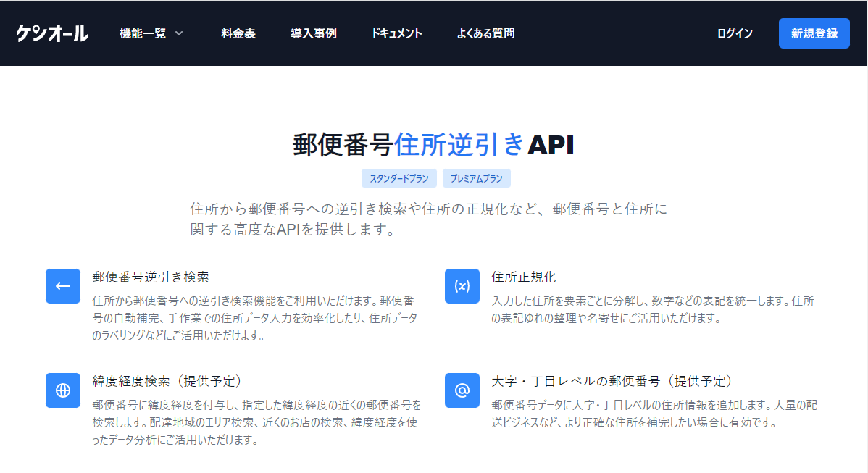This screenshot has width=868, height=473.
Task: Click the ケンオール logo in header
Action: [52, 33]
